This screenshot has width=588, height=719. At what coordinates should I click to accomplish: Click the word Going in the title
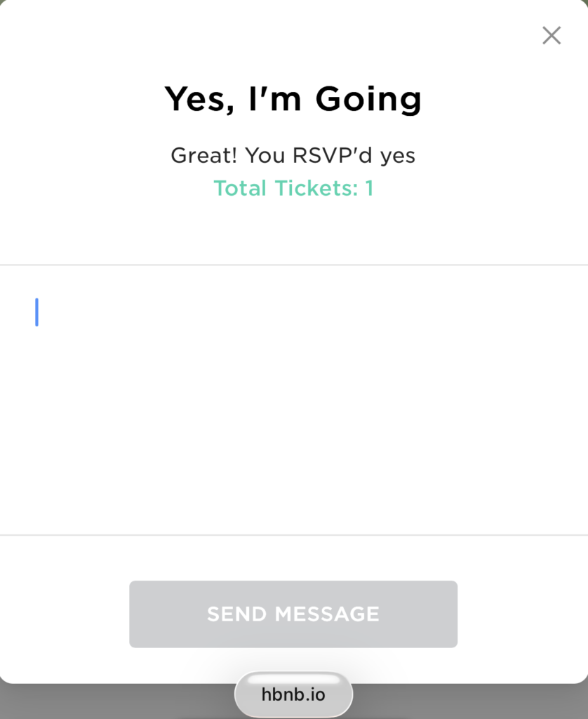coord(368,100)
